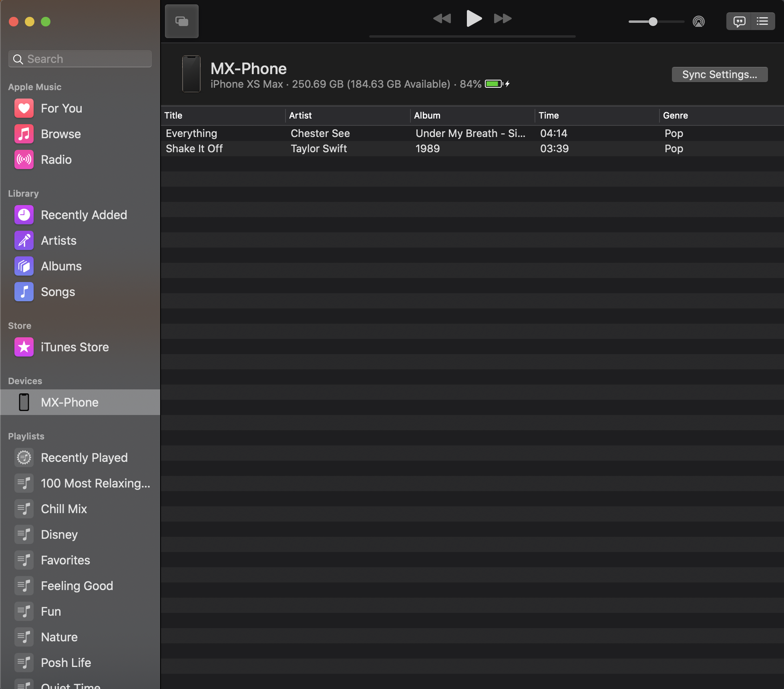Open the AirPlay output icon

click(699, 22)
